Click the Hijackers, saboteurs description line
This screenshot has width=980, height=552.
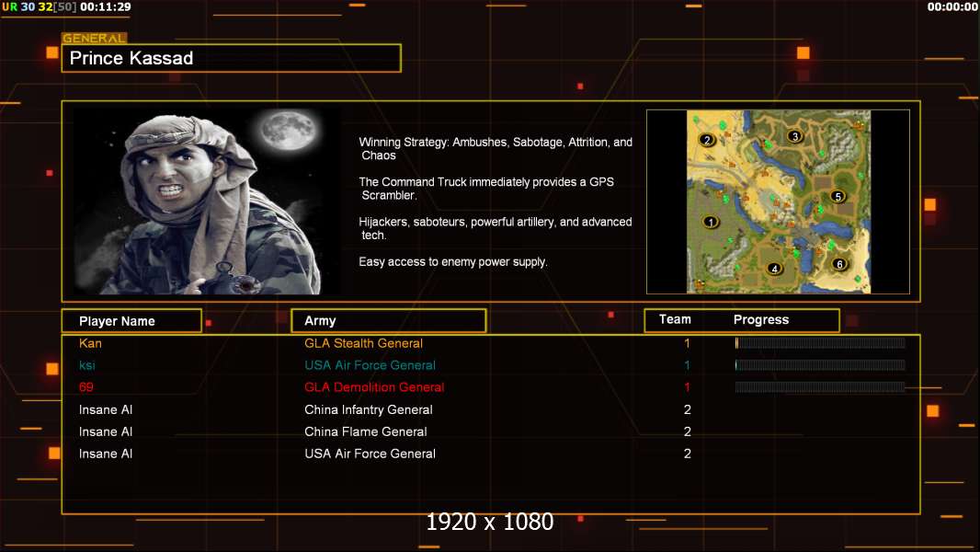pyautogui.click(x=495, y=228)
